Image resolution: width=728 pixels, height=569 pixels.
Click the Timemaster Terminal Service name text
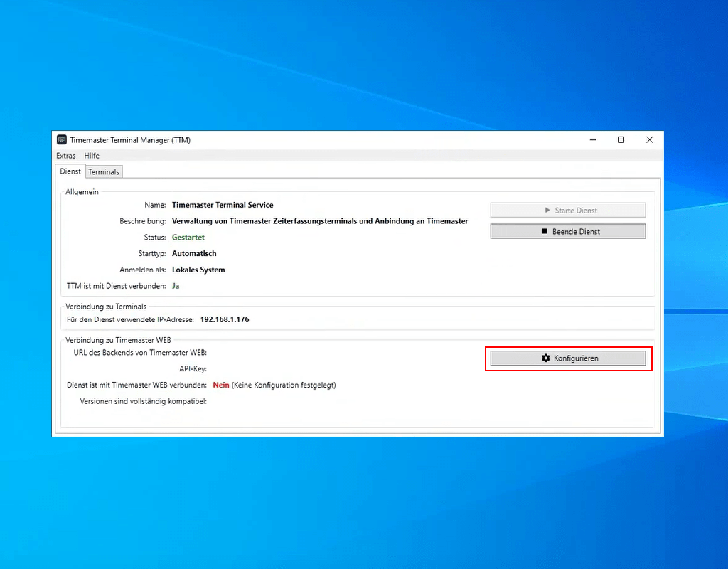223,205
